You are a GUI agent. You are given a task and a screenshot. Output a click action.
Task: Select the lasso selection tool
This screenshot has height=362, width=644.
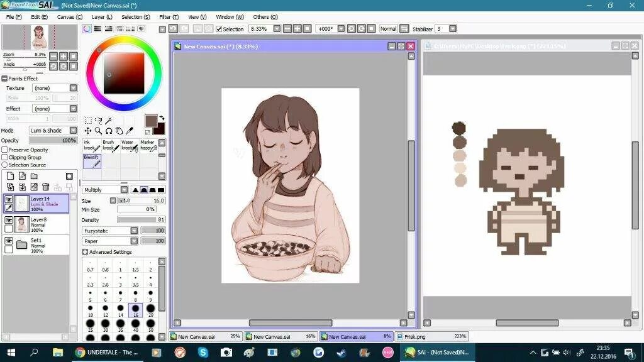[x=99, y=120]
